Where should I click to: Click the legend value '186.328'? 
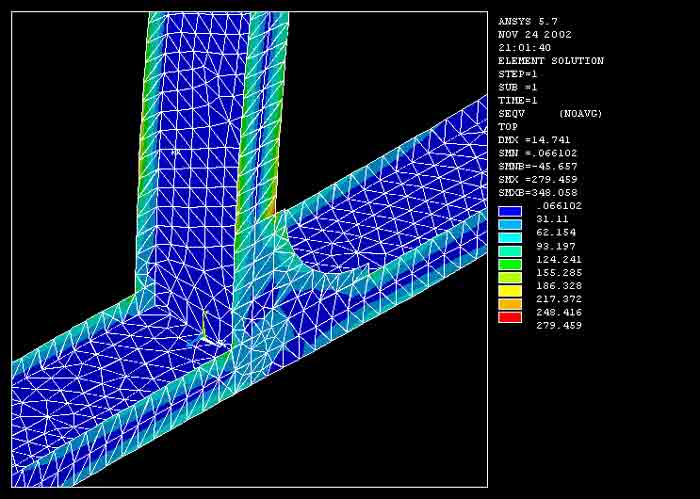tap(559, 286)
